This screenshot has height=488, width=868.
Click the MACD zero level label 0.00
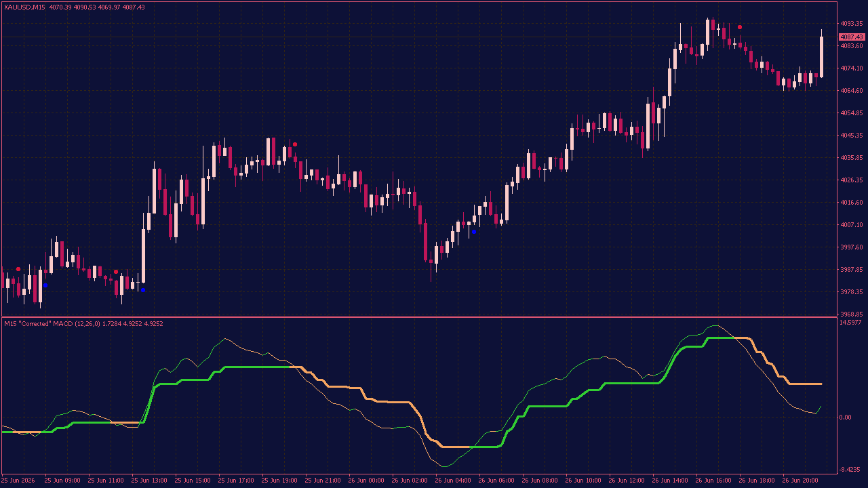point(846,417)
